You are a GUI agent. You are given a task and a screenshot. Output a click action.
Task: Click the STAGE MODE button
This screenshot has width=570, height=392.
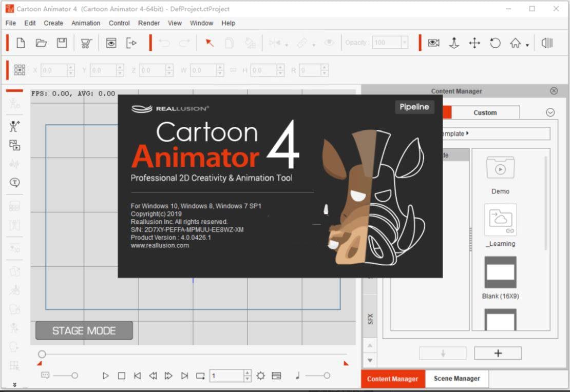coord(84,330)
